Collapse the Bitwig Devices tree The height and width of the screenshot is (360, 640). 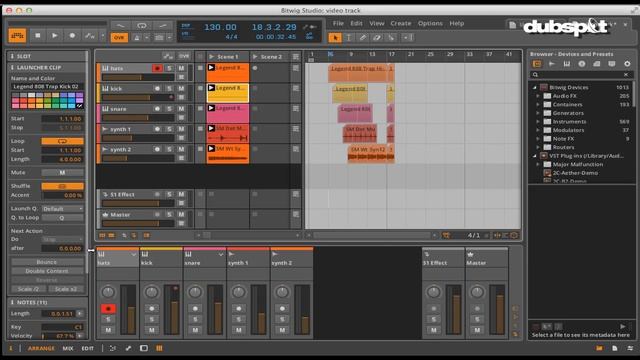coord(534,87)
